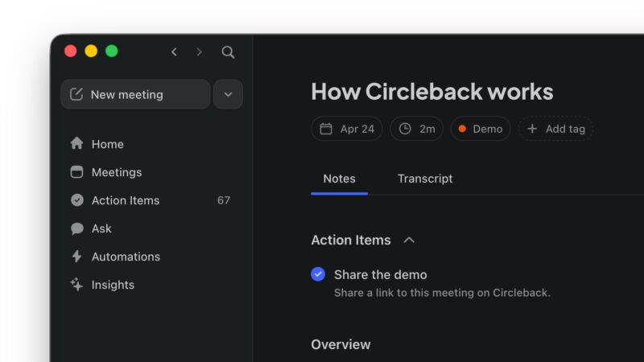Open the dropdown next to New meeting

click(x=228, y=94)
